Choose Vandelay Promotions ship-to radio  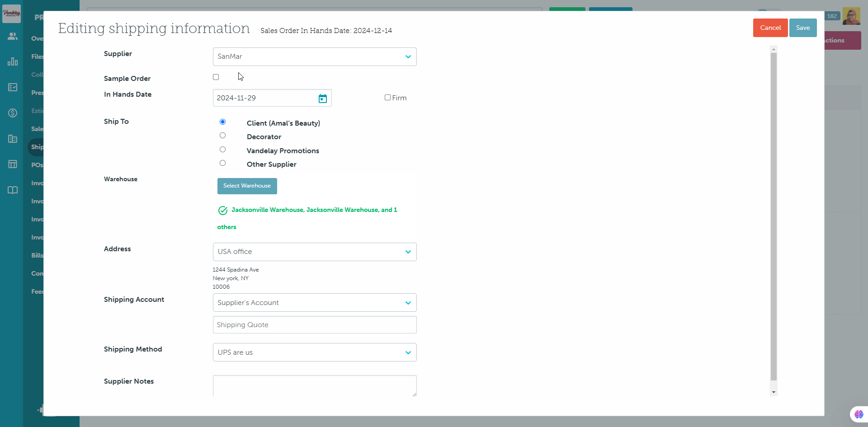222,150
